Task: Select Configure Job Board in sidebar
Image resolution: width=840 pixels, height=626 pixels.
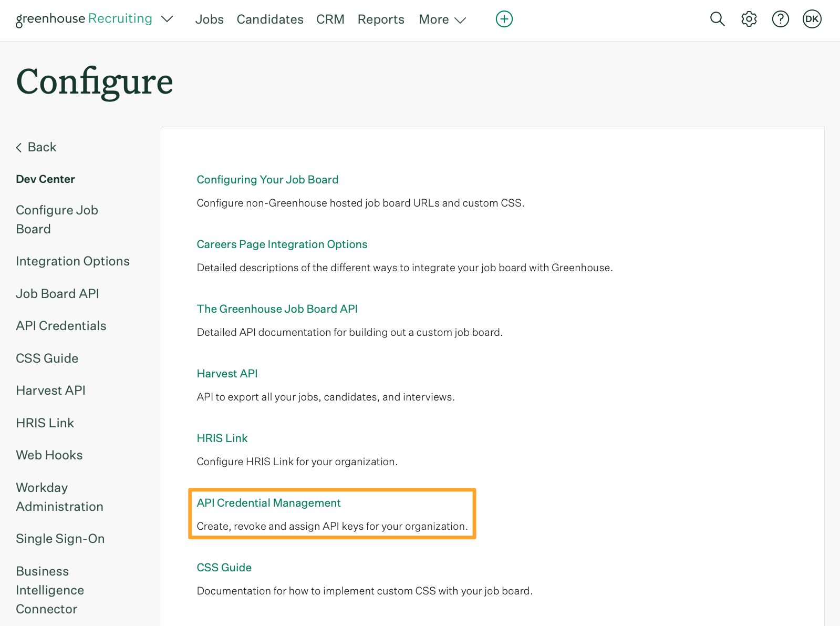Action: pyautogui.click(x=57, y=219)
